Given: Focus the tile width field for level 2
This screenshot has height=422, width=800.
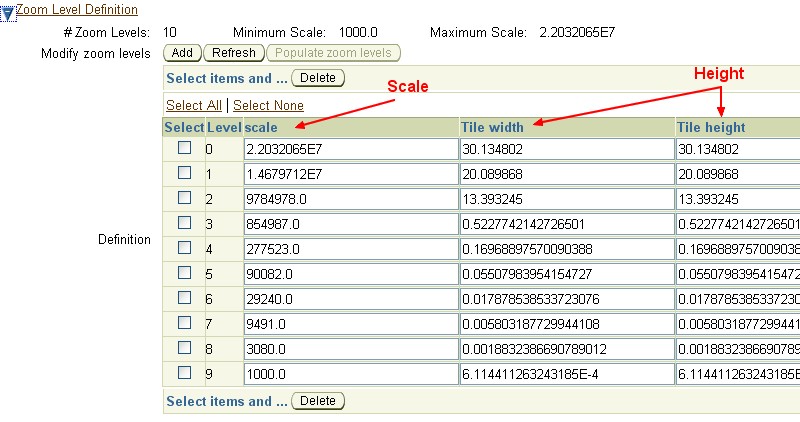Looking at the screenshot, I should 566,199.
